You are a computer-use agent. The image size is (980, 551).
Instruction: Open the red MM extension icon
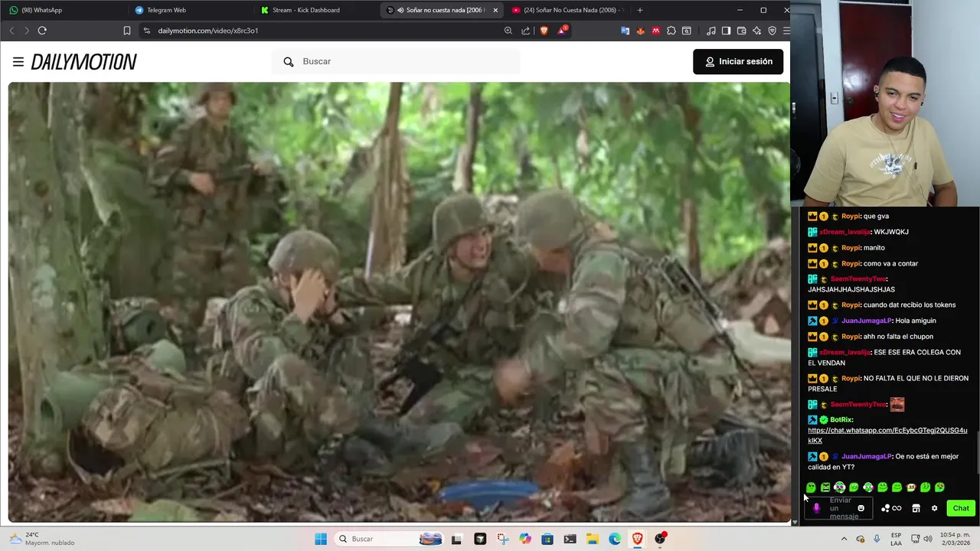point(656,31)
